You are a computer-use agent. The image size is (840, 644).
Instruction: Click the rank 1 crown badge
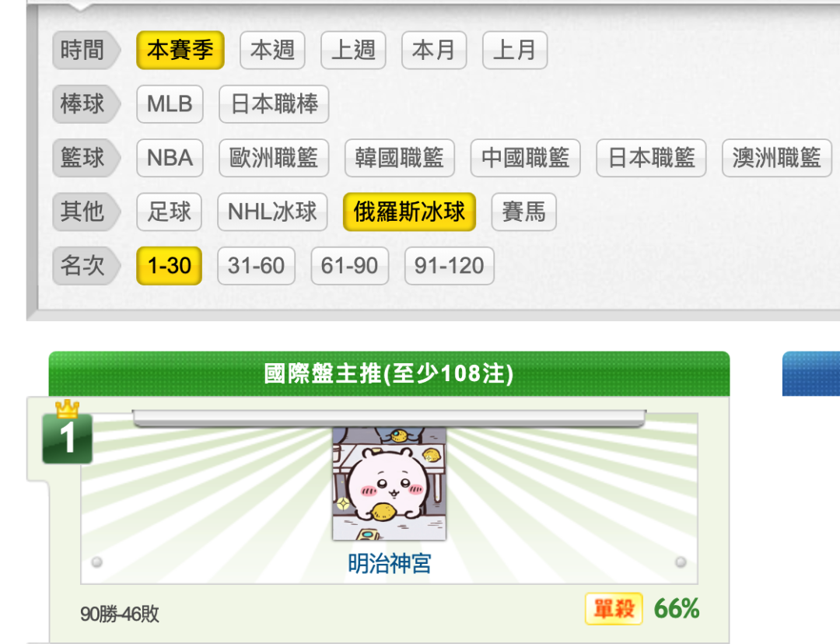coord(68,432)
